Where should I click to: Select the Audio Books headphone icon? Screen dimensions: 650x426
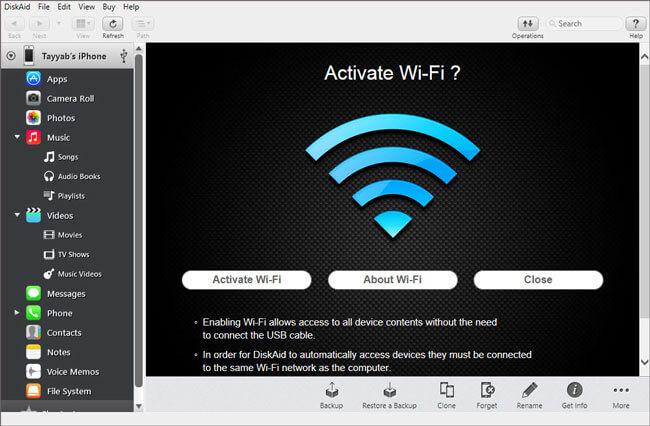(49, 176)
